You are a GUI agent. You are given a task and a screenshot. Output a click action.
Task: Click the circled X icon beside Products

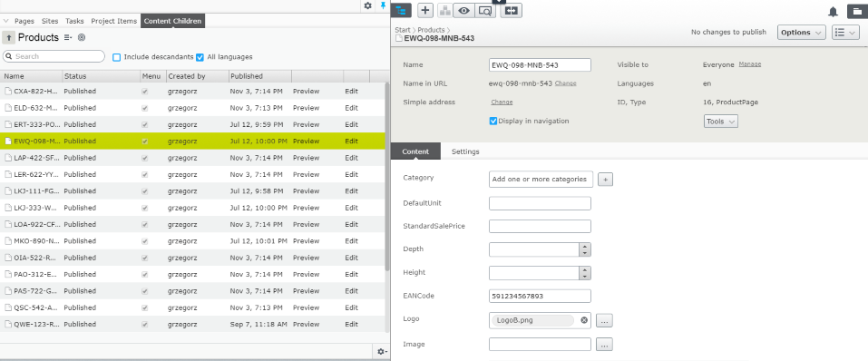click(x=82, y=38)
